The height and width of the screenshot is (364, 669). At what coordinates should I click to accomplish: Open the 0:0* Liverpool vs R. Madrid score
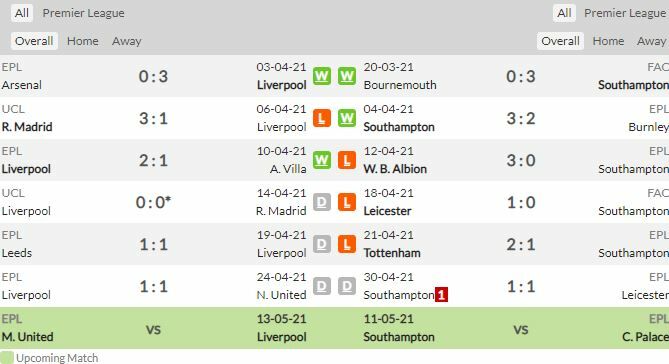click(153, 202)
